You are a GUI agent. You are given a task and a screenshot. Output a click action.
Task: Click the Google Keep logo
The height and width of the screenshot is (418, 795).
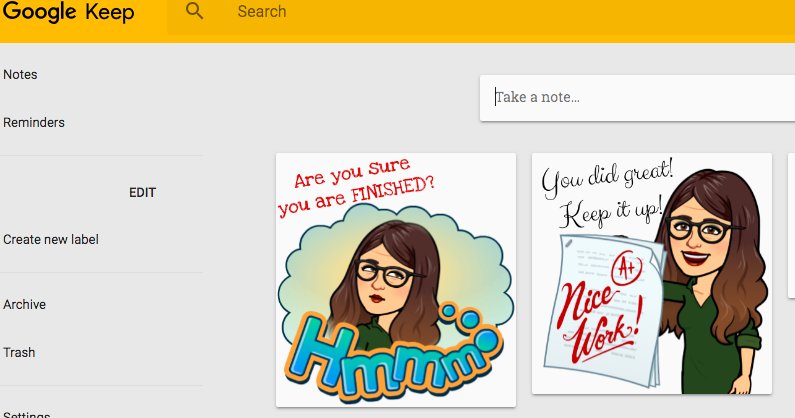pos(68,12)
